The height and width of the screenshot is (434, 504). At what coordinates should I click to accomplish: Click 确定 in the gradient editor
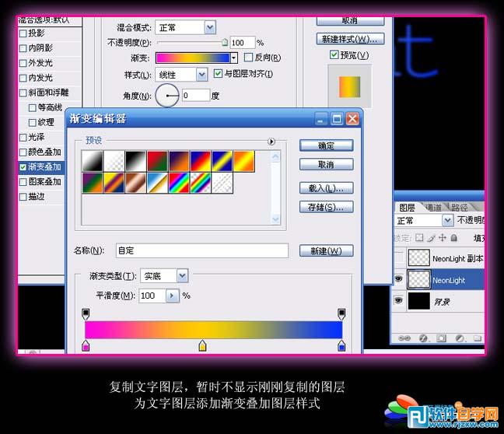coord(326,145)
